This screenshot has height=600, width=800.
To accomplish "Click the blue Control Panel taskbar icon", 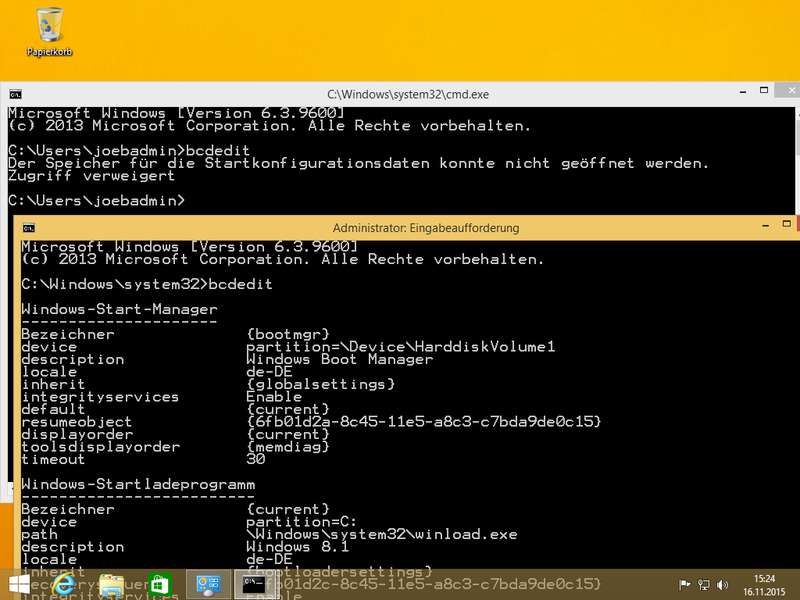I will pyautogui.click(x=208, y=584).
